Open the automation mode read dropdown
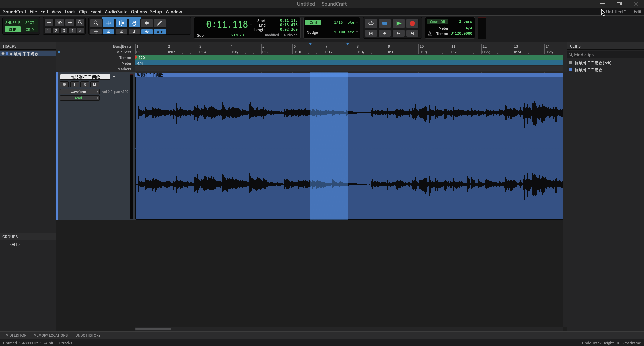Screen dimensions: 644x346 pos(80,98)
